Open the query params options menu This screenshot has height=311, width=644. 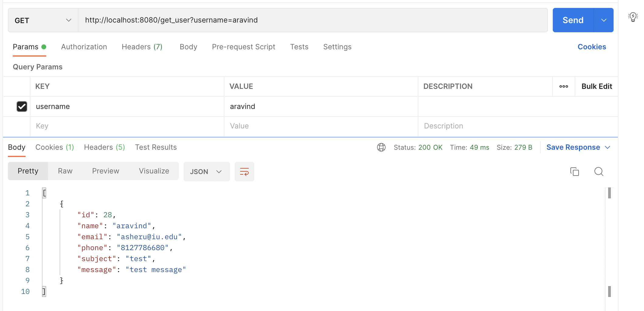[563, 86]
